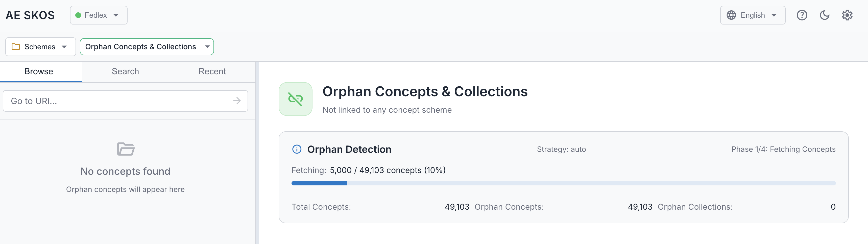Open the Orphan Concepts & Collections selector

click(x=147, y=46)
